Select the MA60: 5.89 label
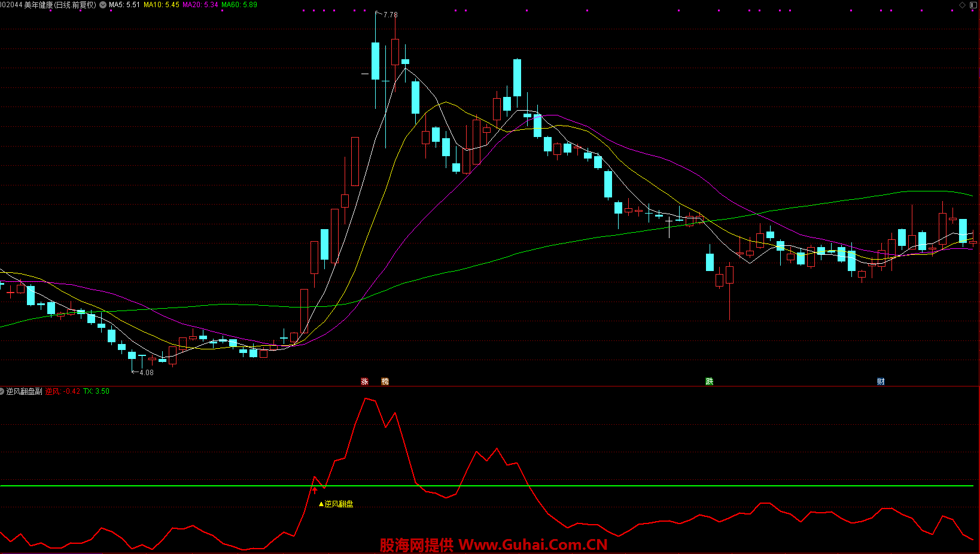 (239, 5)
